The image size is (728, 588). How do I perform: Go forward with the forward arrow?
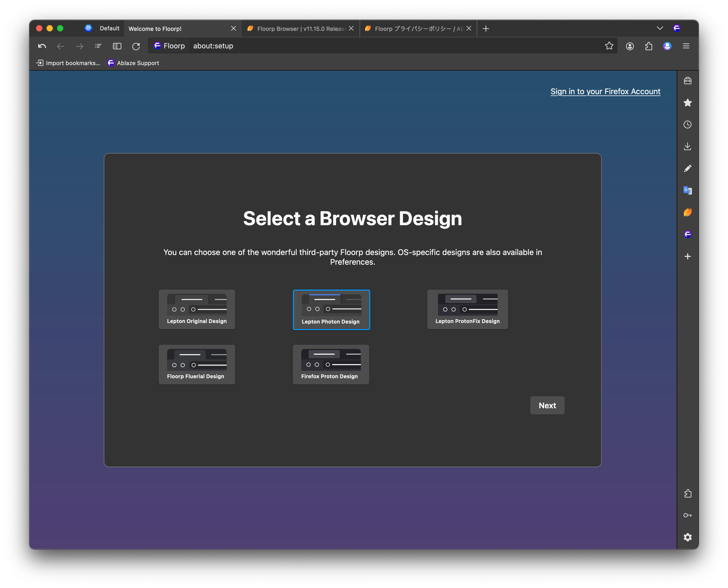[x=79, y=46]
